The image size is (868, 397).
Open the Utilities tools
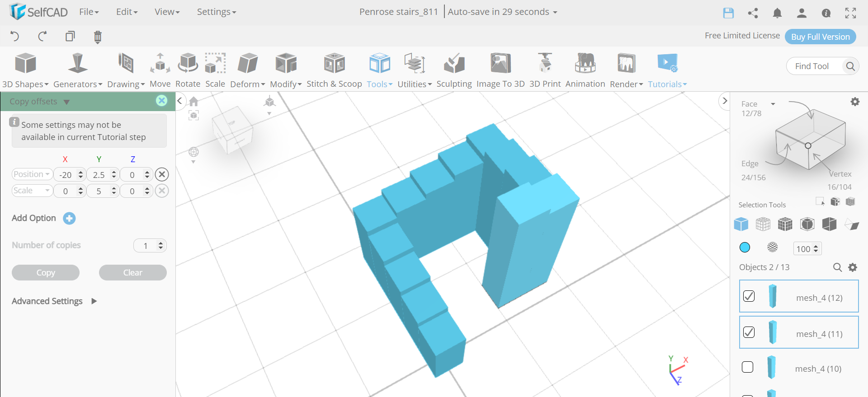click(x=415, y=70)
